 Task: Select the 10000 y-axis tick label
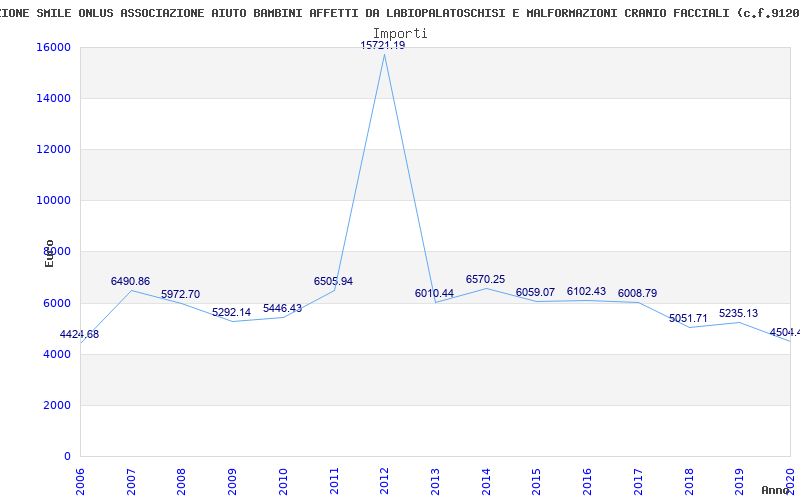53,201
